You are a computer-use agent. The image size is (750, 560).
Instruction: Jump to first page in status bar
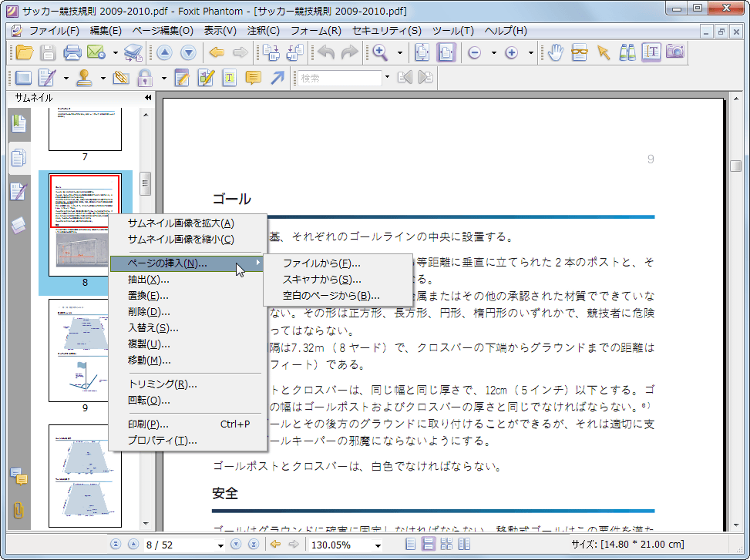[x=116, y=544]
